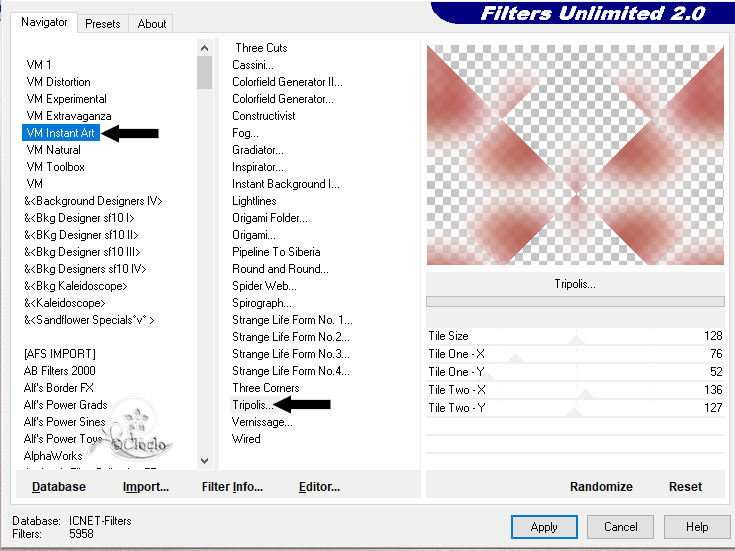The width and height of the screenshot is (735, 551).
Task: Pick the Wired filter
Action: (x=246, y=438)
